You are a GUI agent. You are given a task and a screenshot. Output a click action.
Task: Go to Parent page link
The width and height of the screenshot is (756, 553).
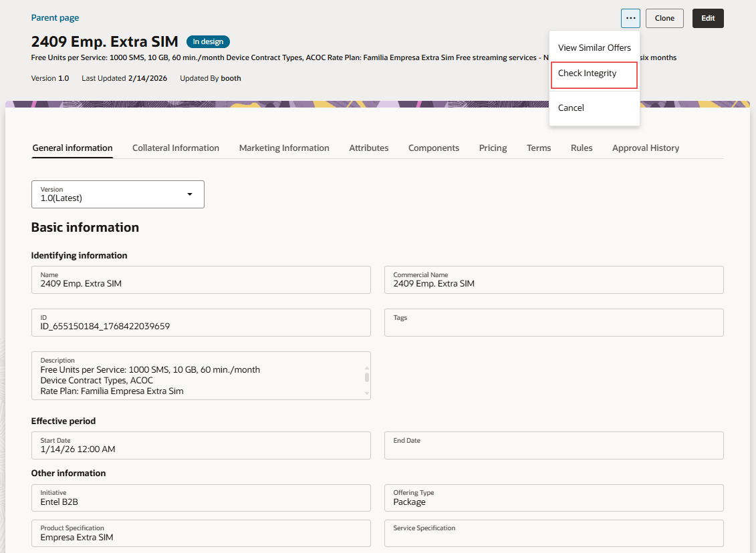pos(55,18)
